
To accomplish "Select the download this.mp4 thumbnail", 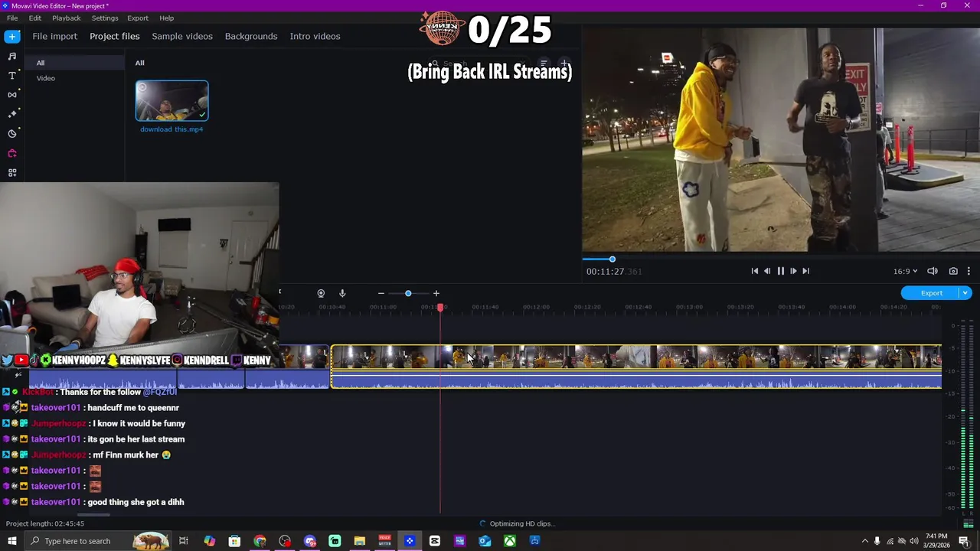I will pyautogui.click(x=171, y=101).
